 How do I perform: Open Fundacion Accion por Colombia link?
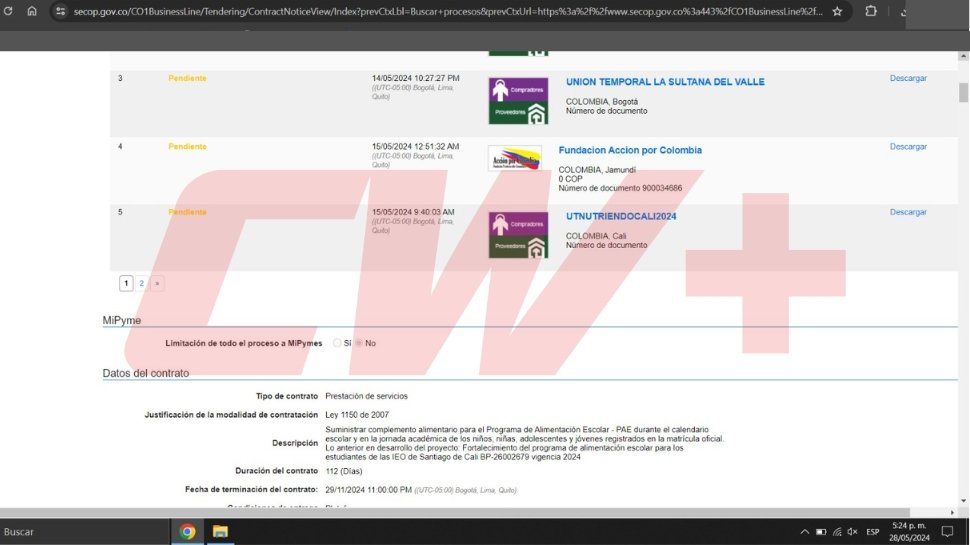[x=630, y=150]
